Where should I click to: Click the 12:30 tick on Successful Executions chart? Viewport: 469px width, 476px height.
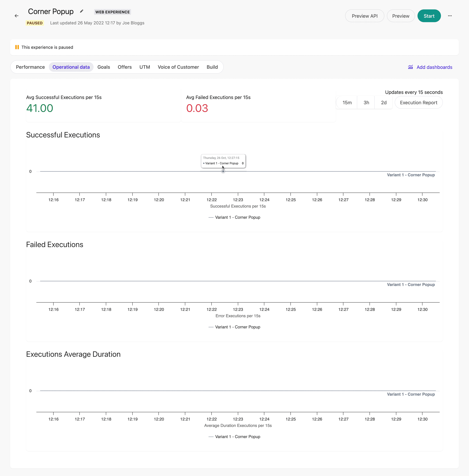[422, 200]
